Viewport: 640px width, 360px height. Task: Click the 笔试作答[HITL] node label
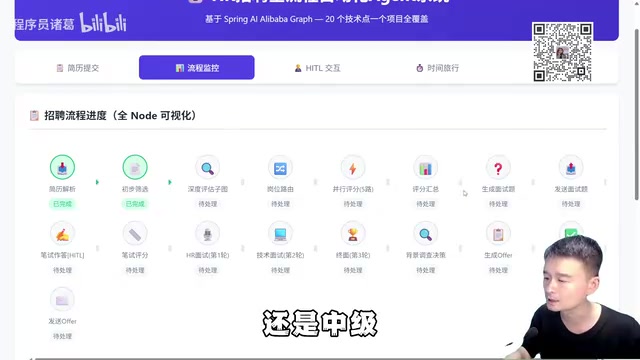tap(62, 255)
